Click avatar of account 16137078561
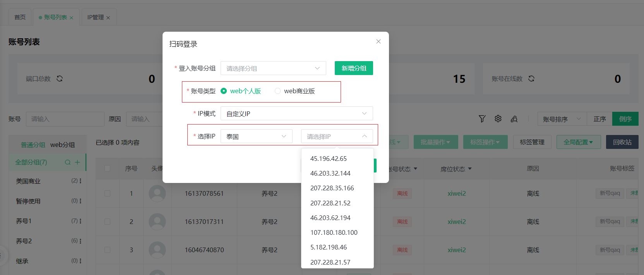Image resolution: width=644 pixels, height=275 pixels. [x=157, y=193]
